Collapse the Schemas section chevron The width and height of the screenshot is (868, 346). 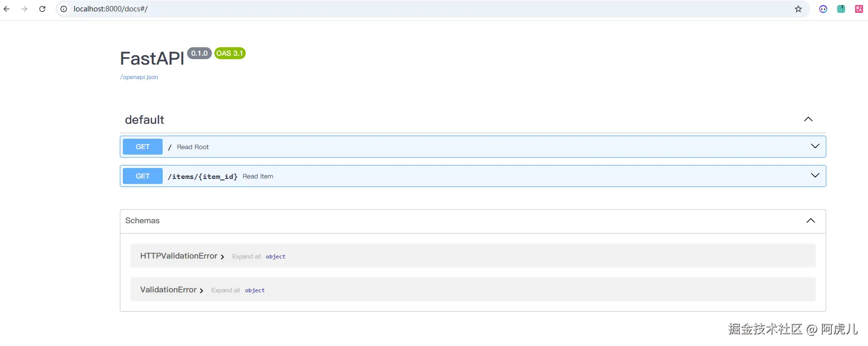tap(811, 221)
